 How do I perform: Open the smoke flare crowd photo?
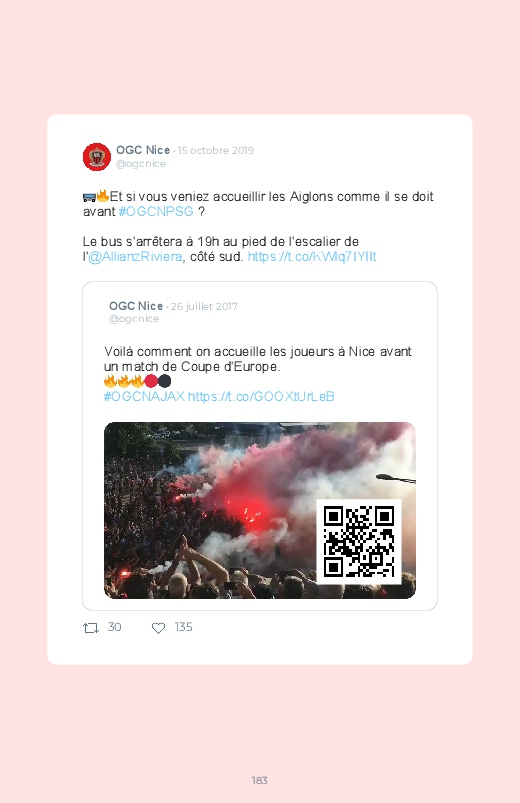[260, 510]
